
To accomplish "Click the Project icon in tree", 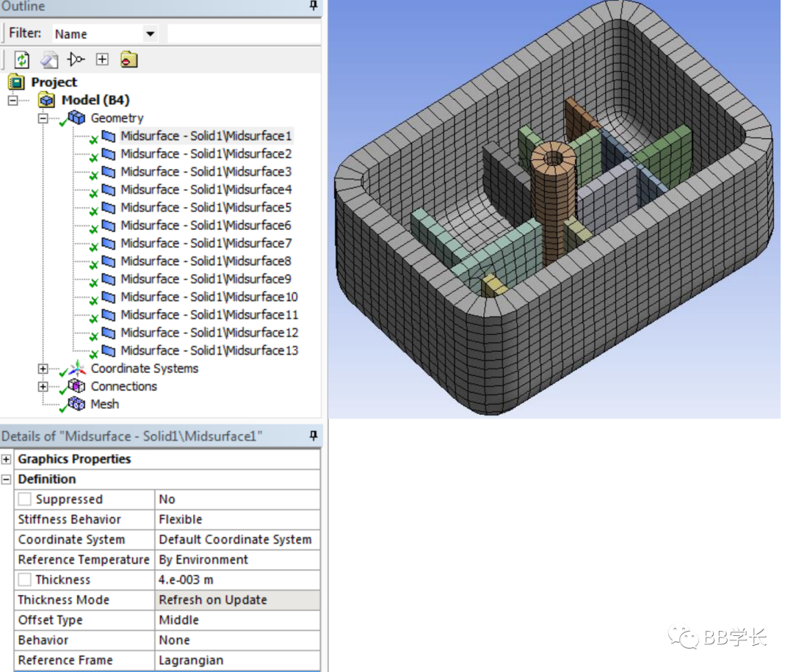I will coord(17,82).
